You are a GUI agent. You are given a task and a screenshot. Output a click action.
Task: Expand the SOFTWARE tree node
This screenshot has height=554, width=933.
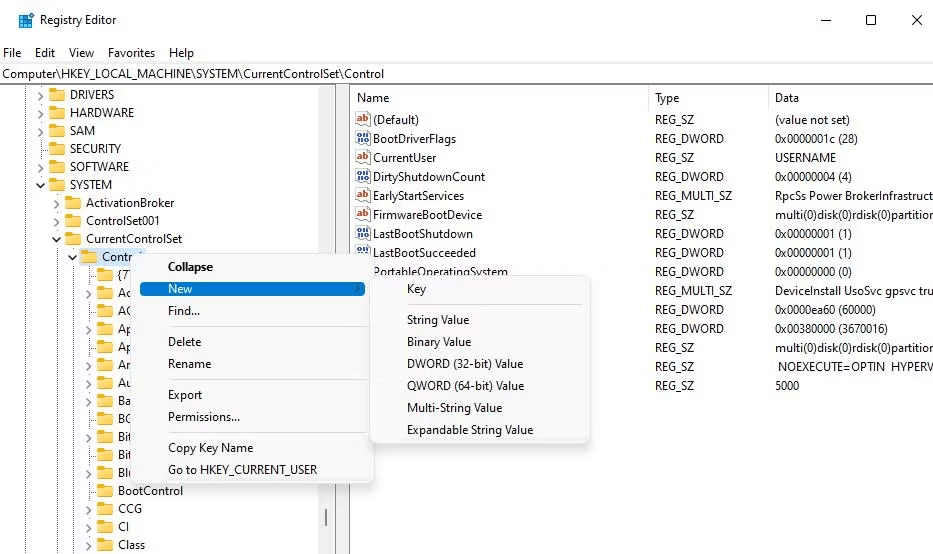(40, 167)
